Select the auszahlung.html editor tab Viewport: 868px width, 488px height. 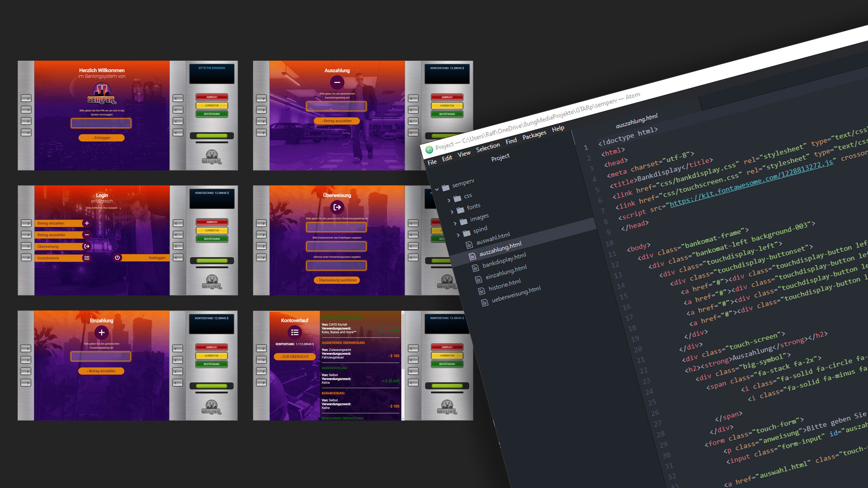[636, 121]
